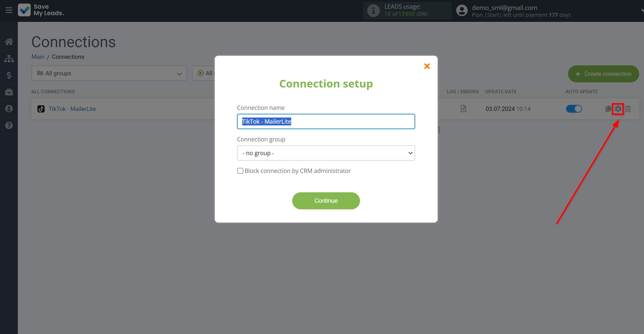Click the document log icon under LOG/ERRORS

pyautogui.click(x=463, y=109)
